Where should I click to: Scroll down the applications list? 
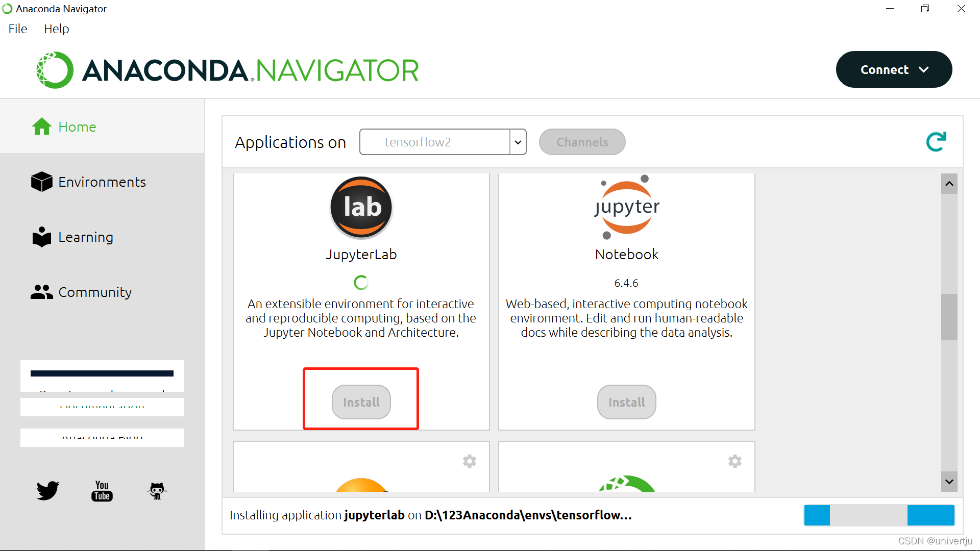(x=949, y=481)
